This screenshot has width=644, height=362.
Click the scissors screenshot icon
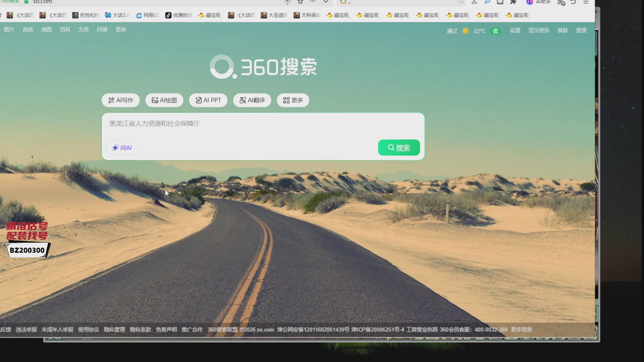pyautogui.click(x=474, y=2)
